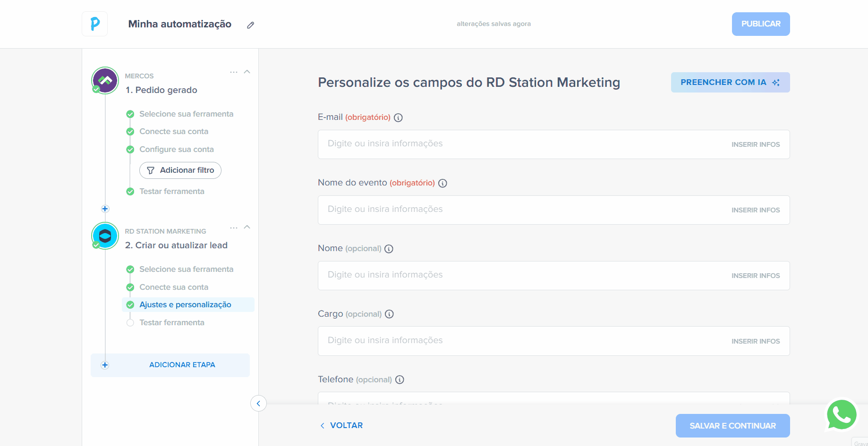Open RD Station Selecione sua ferramenta step
The image size is (868, 446).
tap(186, 269)
